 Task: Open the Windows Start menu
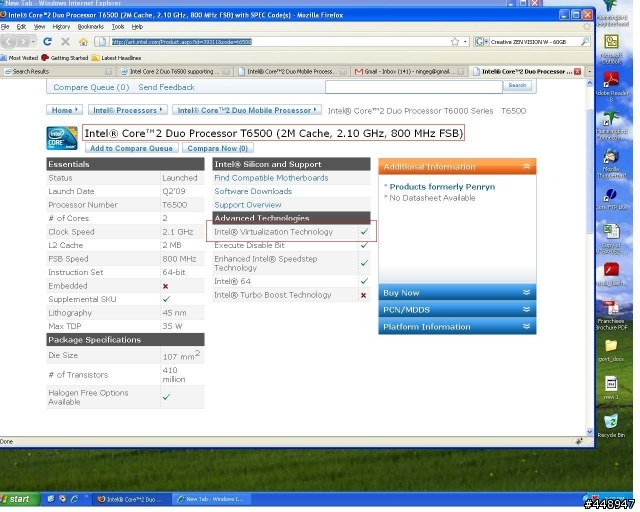pos(20,499)
